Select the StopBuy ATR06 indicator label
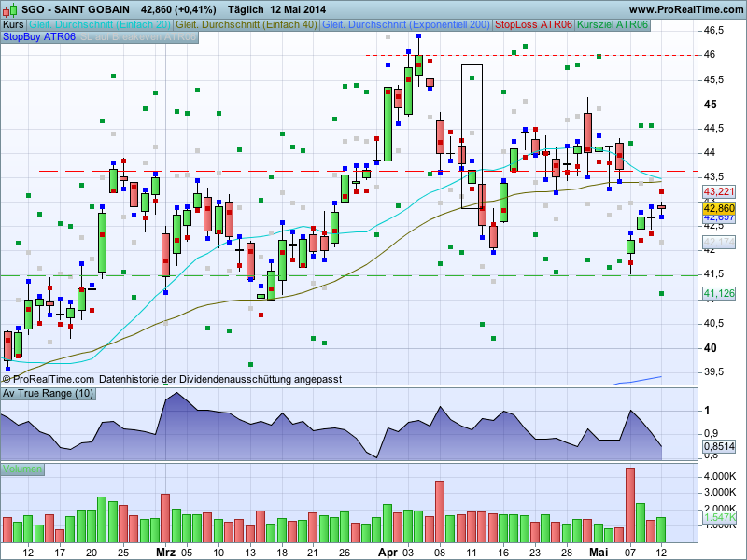The height and width of the screenshot is (560, 747). click(x=39, y=36)
